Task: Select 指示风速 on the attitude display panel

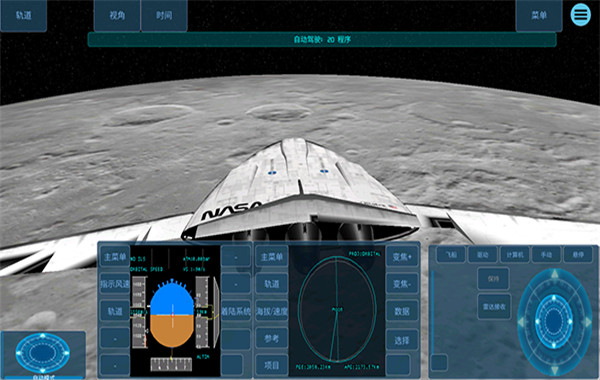Action: 115,284
